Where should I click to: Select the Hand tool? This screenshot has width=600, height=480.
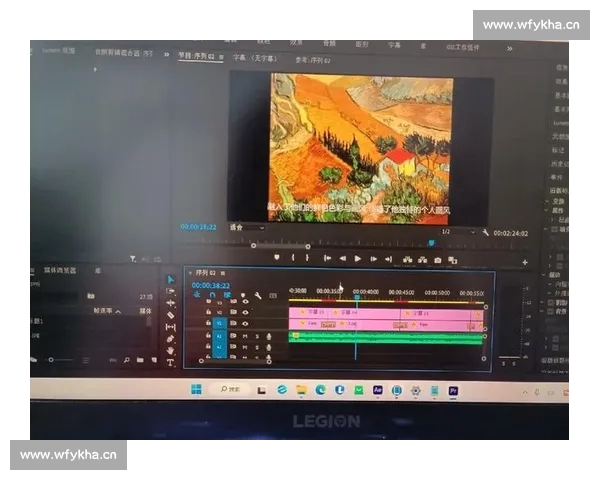[x=171, y=351]
